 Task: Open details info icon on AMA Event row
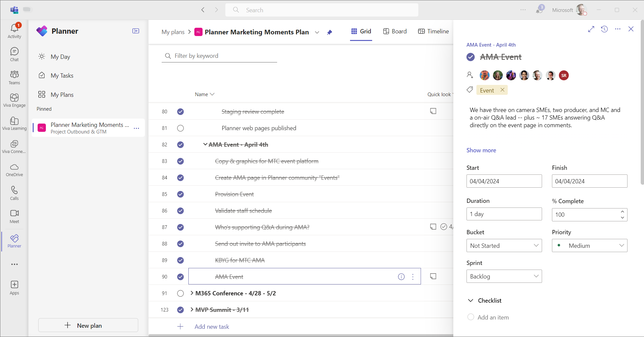(x=402, y=277)
